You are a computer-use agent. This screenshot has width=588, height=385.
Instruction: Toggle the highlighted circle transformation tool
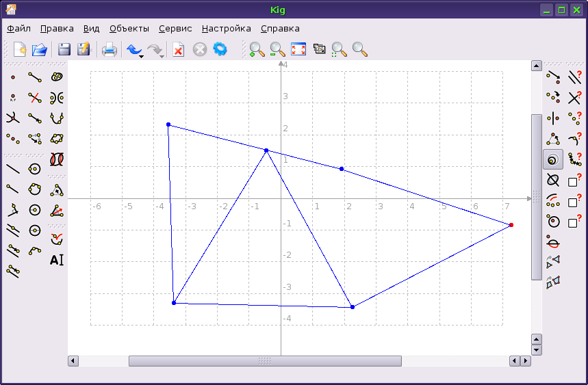(553, 159)
